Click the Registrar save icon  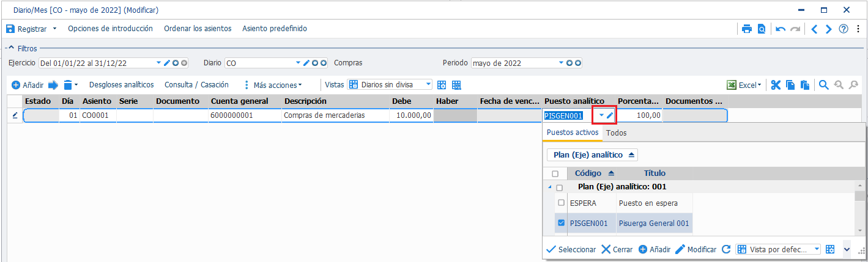tap(10, 29)
